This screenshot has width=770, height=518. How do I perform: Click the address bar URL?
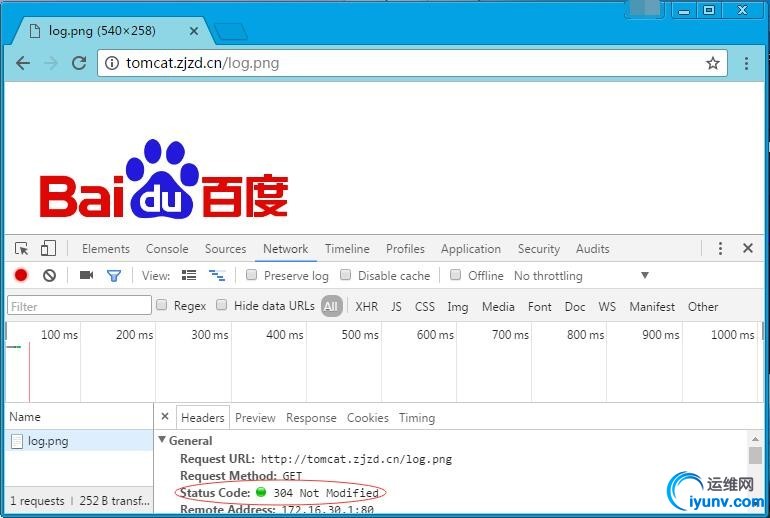click(202, 63)
